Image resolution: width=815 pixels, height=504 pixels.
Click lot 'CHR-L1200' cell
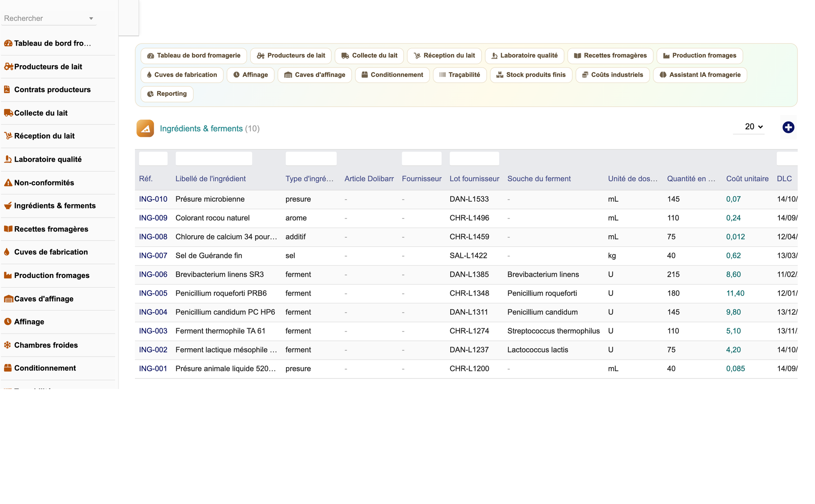[x=469, y=369]
